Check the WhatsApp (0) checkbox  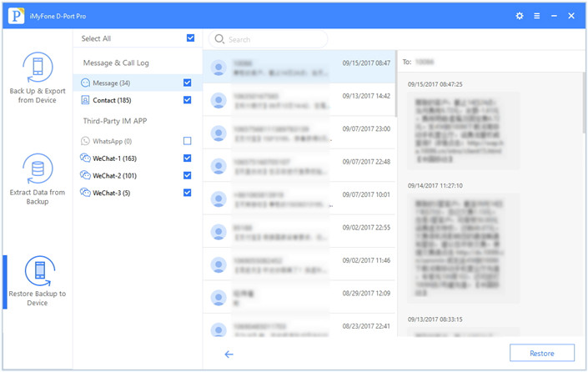click(x=187, y=141)
